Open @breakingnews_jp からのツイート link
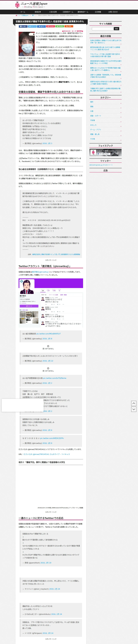138x644 pixels. pos(101,165)
